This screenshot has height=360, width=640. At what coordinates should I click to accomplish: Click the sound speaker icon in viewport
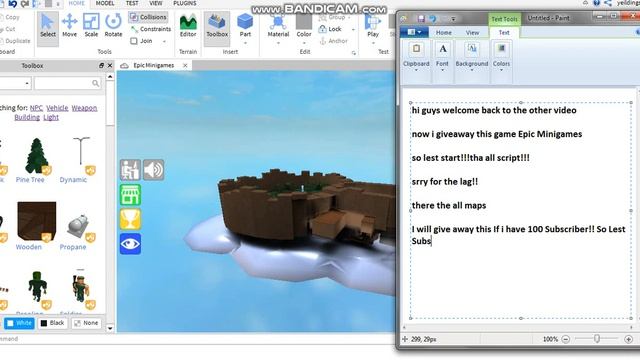(x=153, y=170)
